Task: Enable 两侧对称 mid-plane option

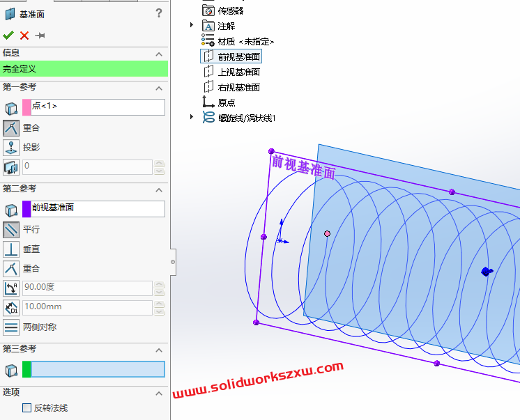Action: pyautogui.click(x=11, y=327)
